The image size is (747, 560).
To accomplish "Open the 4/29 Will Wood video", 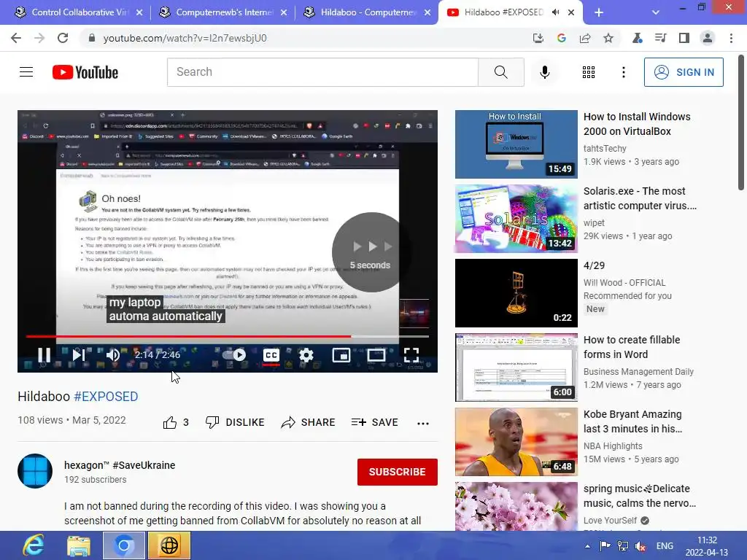I will (516, 293).
